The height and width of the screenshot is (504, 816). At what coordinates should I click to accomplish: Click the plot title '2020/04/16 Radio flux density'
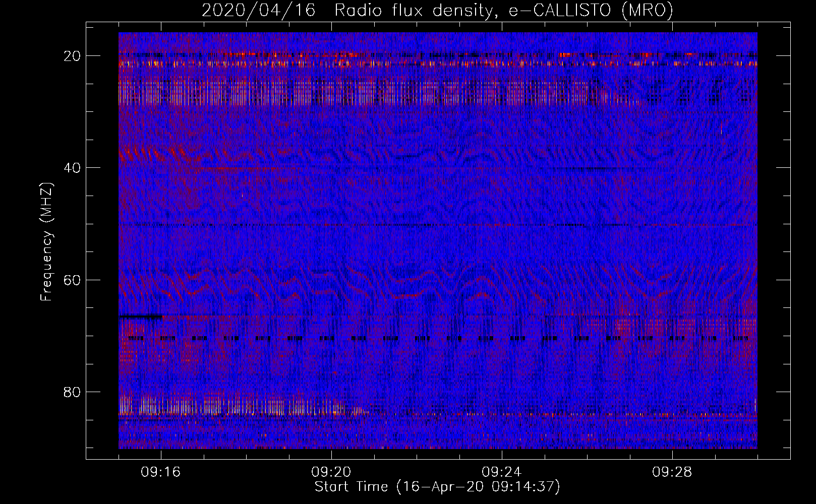pos(437,11)
